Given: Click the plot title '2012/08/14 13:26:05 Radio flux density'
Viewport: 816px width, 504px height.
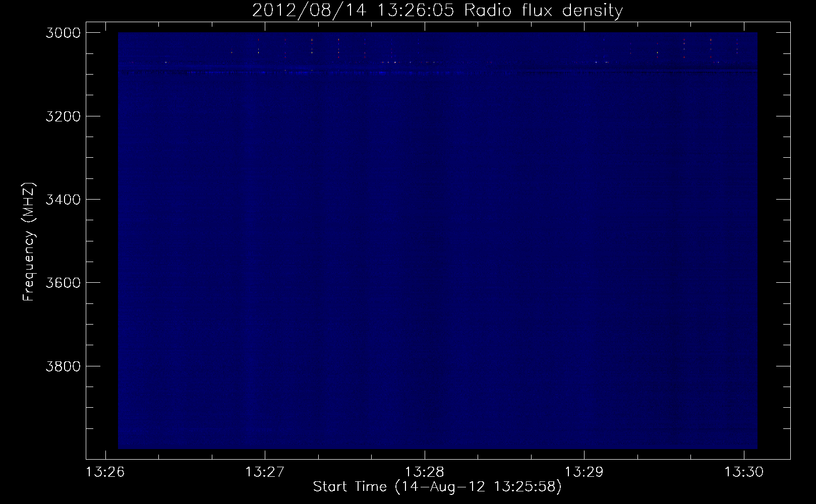Looking at the screenshot, I should coord(437,11).
